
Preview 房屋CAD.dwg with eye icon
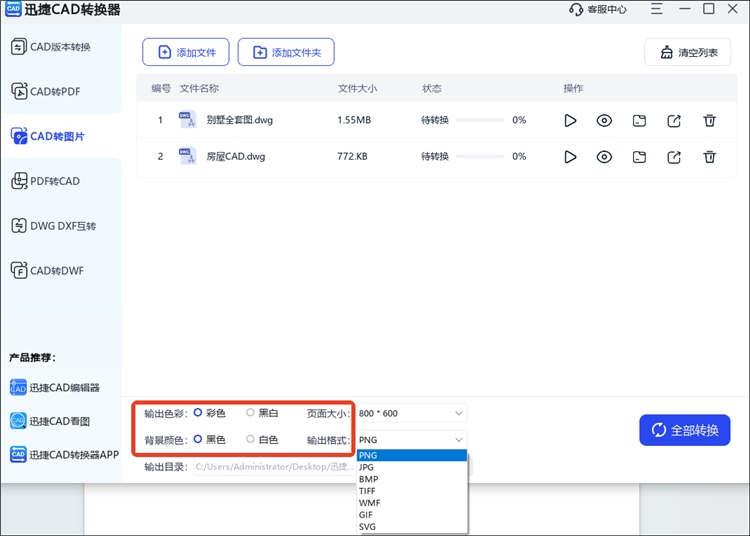click(604, 157)
